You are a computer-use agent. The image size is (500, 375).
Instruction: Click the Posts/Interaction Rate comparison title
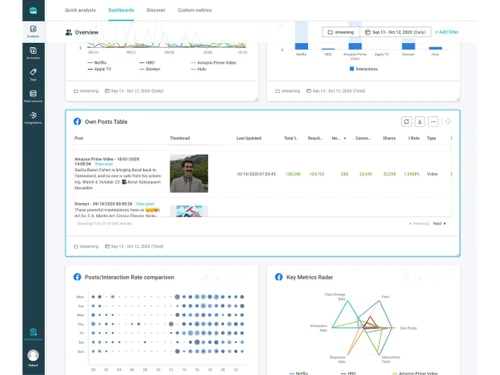click(129, 277)
